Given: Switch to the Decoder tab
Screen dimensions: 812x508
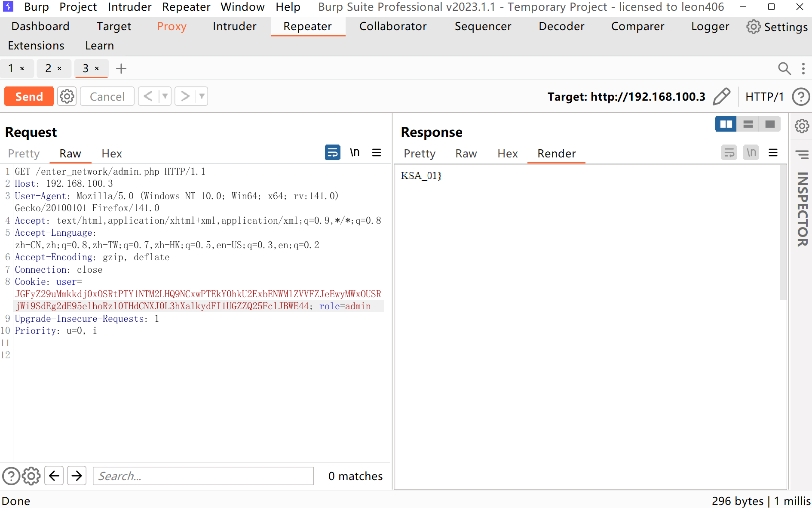Looking at the screenshot, I should tap(561, 26).
